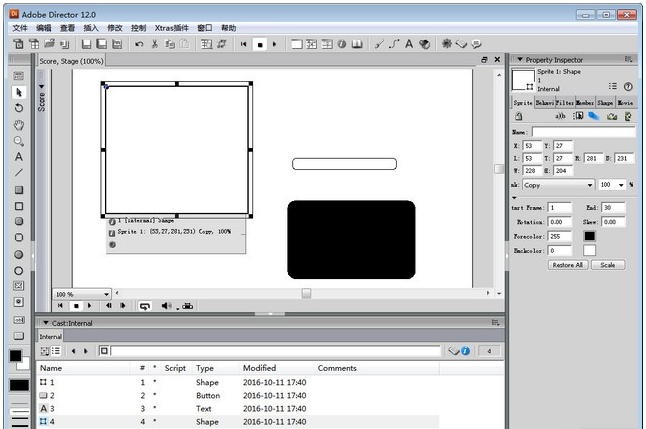This screenshot has height=429, width=646.
Task: Select the Field tool
Action: click(19, 320)
